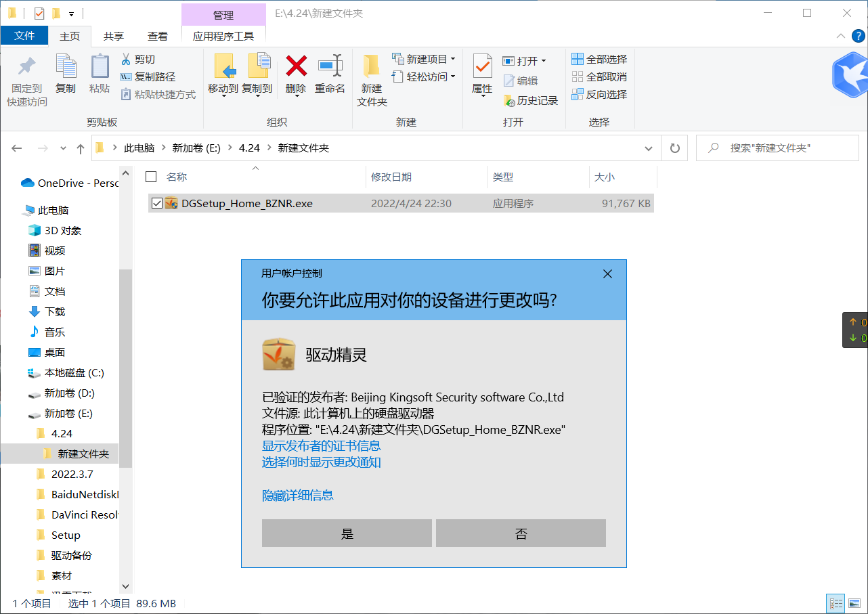Click 此电脑 in the address breadcrumb

click(139, 148)
